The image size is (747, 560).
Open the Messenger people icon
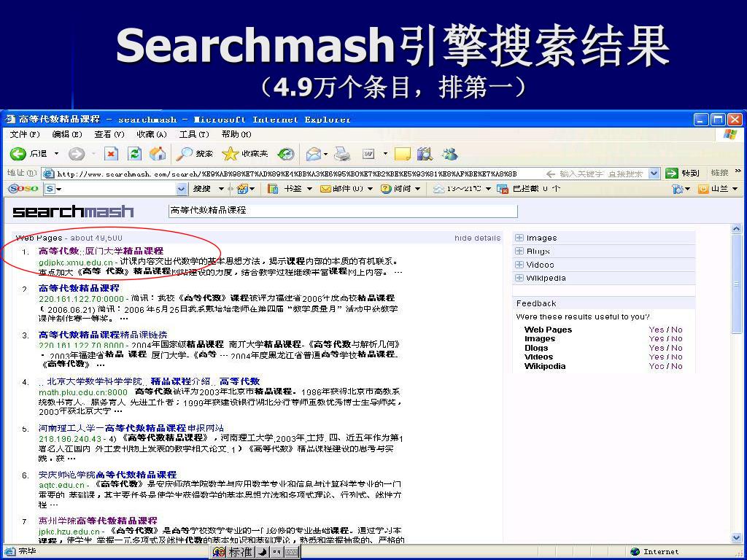tap(449, 153)
